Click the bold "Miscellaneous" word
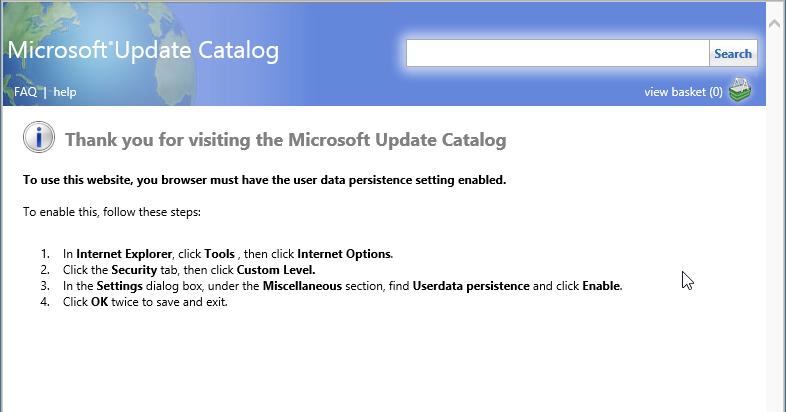Viewport: 786px width, 412px height. coord(304,285)
